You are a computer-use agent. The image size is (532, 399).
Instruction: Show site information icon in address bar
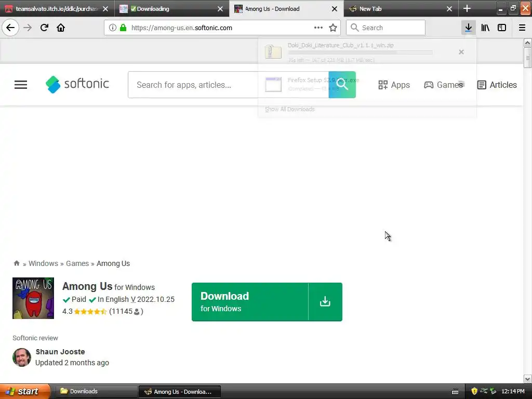tap(113, 28)
